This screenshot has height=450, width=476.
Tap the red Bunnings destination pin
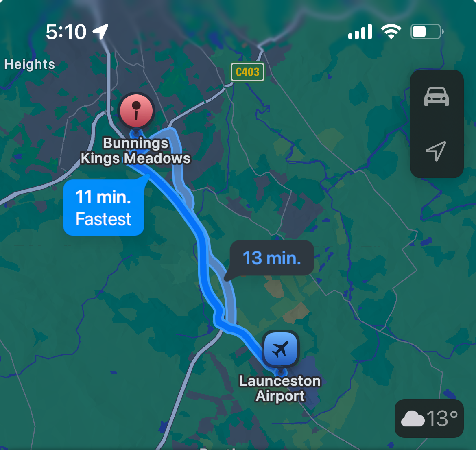point(136,111)
